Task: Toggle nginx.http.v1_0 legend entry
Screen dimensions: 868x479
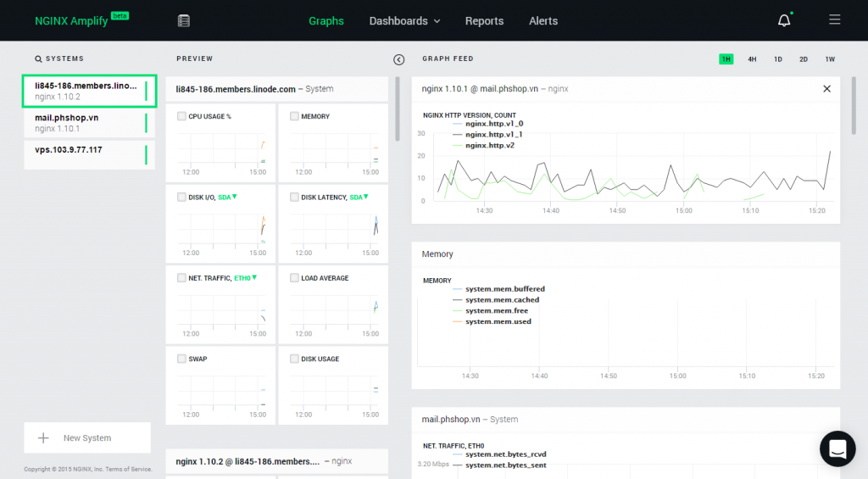Action: pyautogui.click(x=487, y=124)
